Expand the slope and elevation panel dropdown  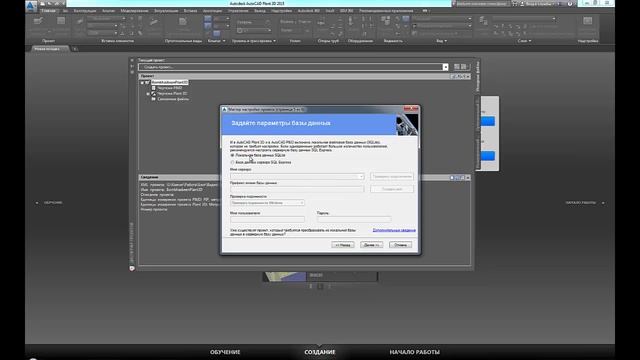274,41
